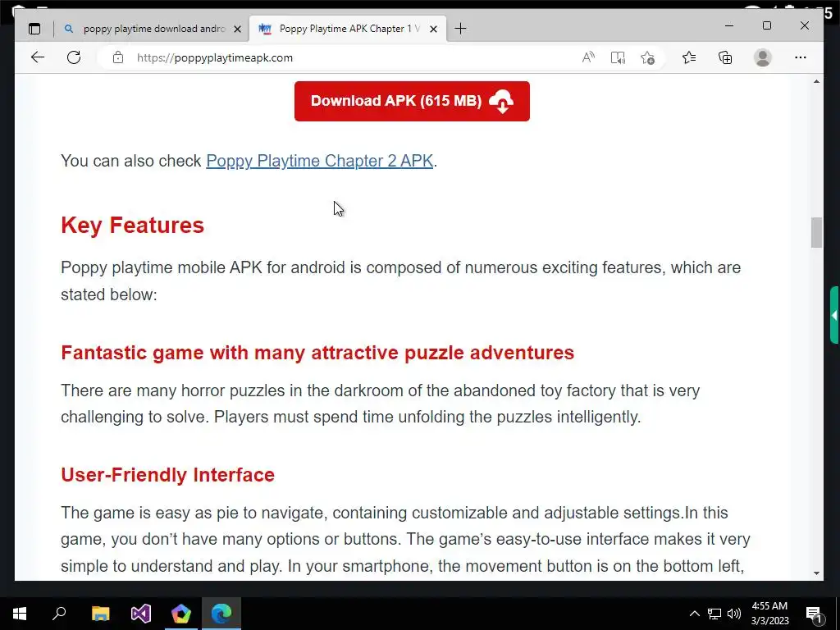Open Windows taskbar search
The height and width of the screenshot is (630, 840).
pyautogui.click(x=59, y=614)
